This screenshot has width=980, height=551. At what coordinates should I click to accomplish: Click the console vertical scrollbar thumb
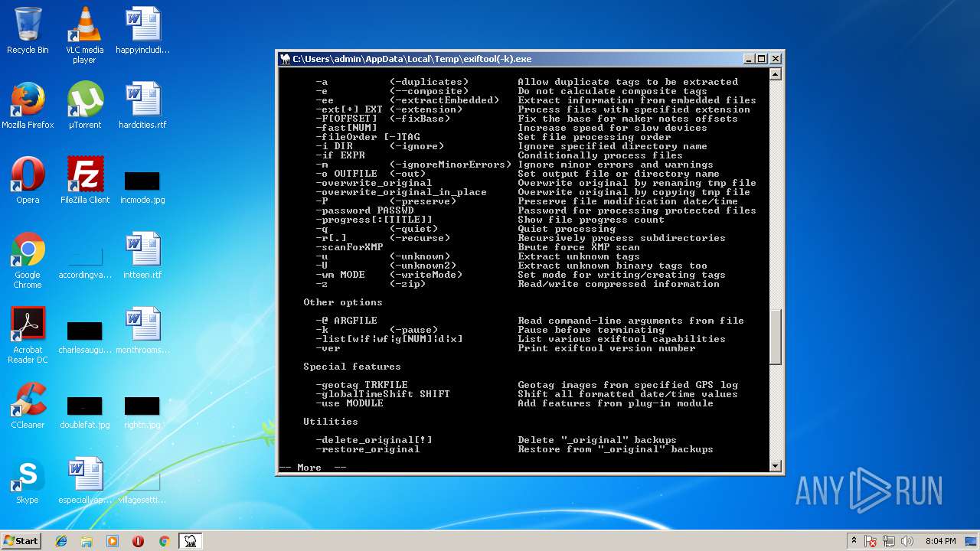point(775,337)
